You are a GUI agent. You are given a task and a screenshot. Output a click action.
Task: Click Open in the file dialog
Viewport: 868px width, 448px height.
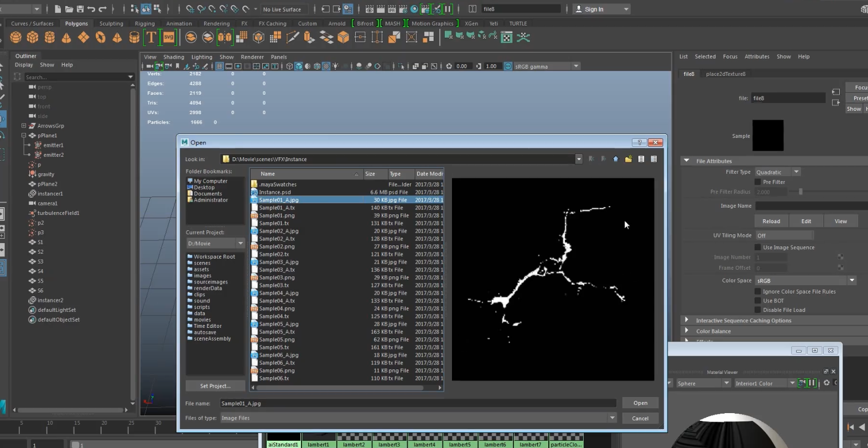point(641,403)
